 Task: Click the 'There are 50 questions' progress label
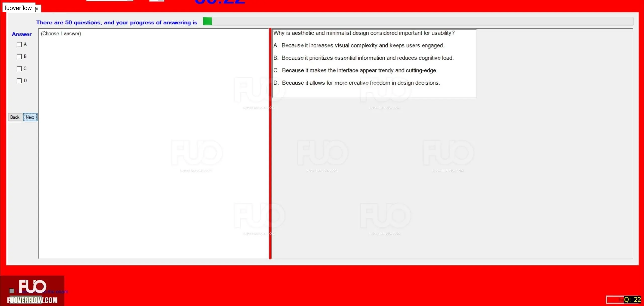pos(117,23)
